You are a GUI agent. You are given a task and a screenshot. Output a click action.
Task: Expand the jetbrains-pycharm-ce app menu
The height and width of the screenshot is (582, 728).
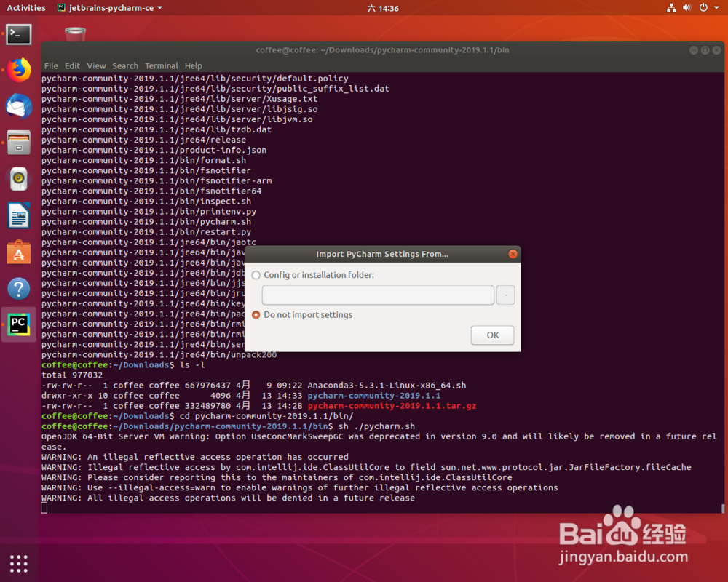[110, 8]
